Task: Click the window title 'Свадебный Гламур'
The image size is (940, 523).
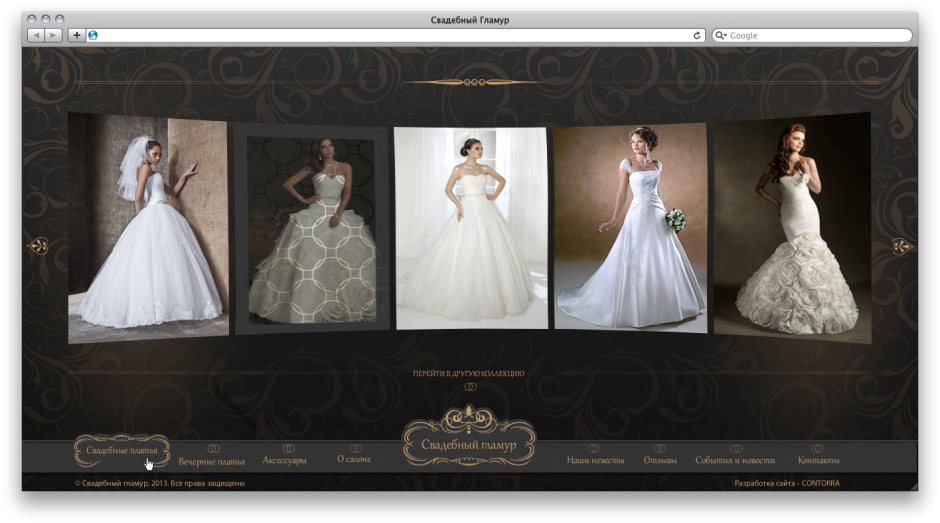Action: click(470, 20)
